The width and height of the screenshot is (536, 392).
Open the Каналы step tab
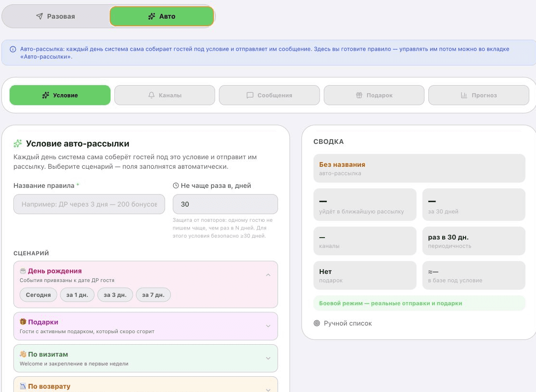tap(165, 95)
